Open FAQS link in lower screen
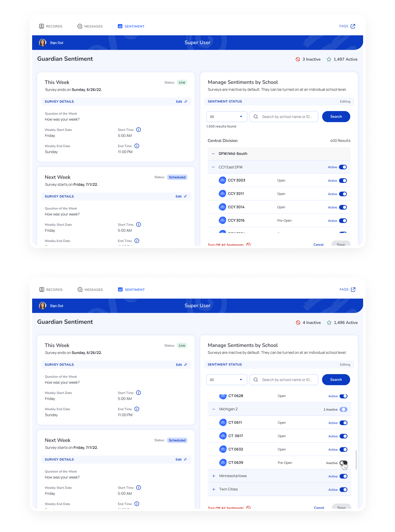Viewport: 395px width, 532px height. click(x=347, y=290)
